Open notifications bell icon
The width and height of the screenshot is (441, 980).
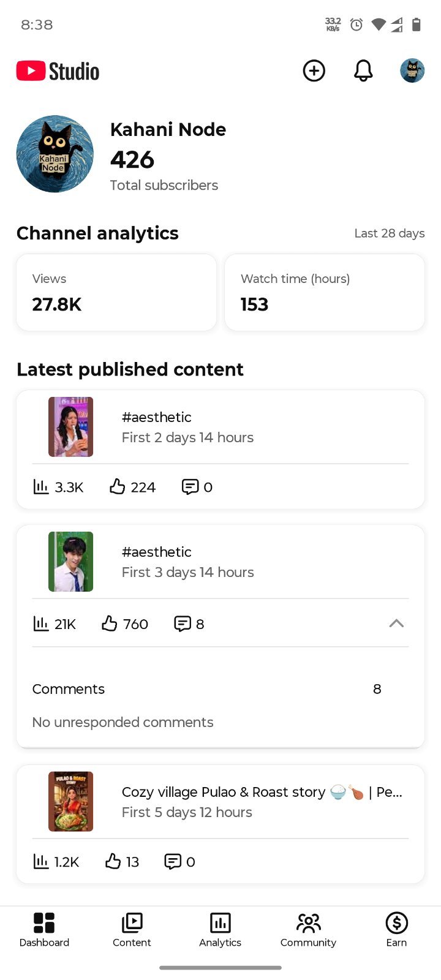[363, 71]
